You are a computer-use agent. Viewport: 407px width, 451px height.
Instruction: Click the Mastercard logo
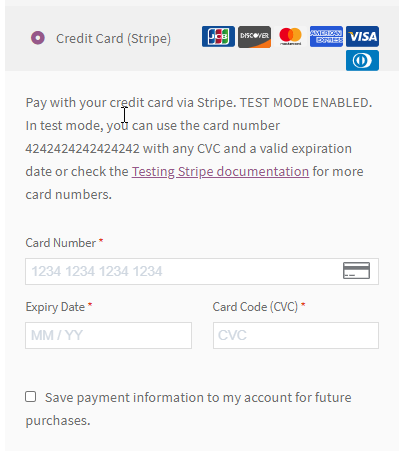point(290,37)
